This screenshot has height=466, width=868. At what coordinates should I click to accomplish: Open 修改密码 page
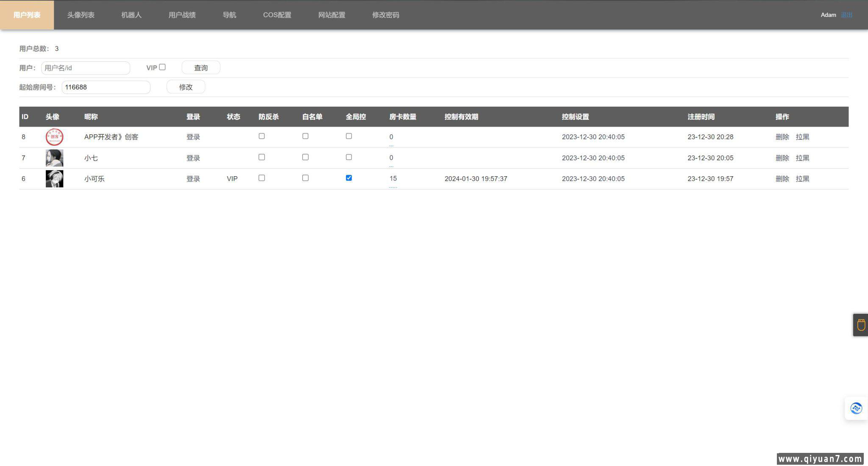(385, 15)
